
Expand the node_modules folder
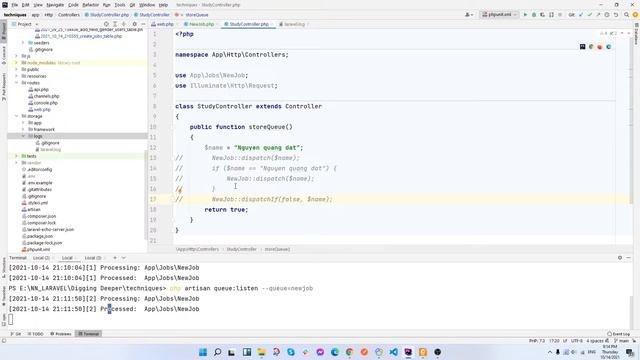click(x=17, y=63)
